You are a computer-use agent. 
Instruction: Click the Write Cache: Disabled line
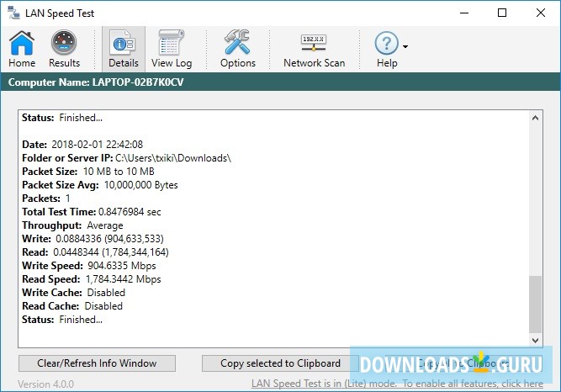click(x=73, y=293)
